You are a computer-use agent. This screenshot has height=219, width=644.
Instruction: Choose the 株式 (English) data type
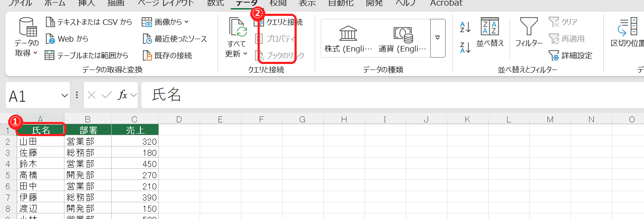349,38
